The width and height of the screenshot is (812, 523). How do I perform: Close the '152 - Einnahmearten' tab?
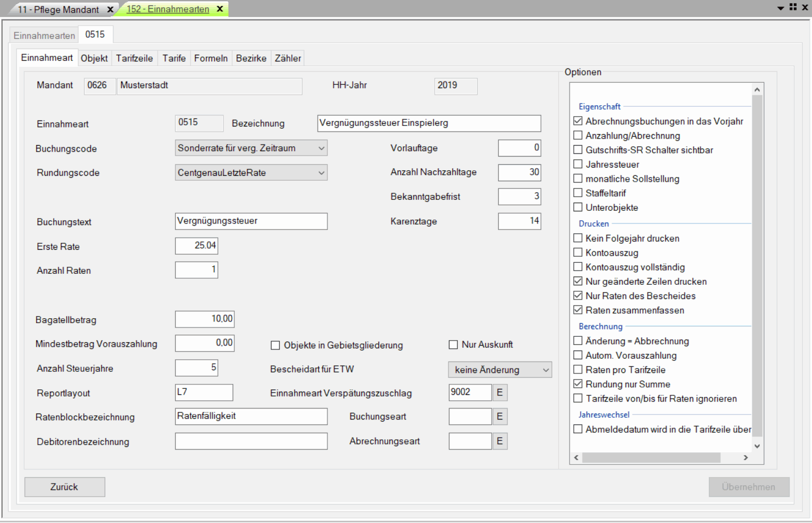pyautogui.click(x=220, y=9)
